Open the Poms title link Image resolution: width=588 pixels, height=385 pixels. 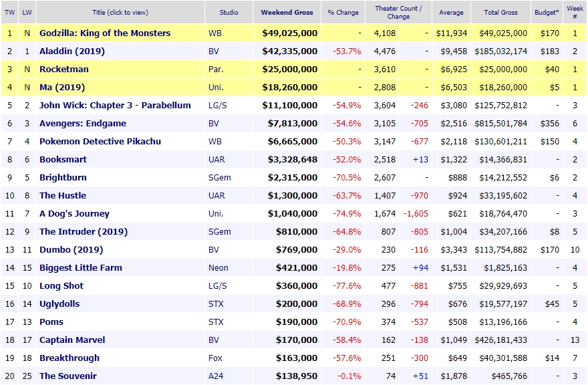51,322
